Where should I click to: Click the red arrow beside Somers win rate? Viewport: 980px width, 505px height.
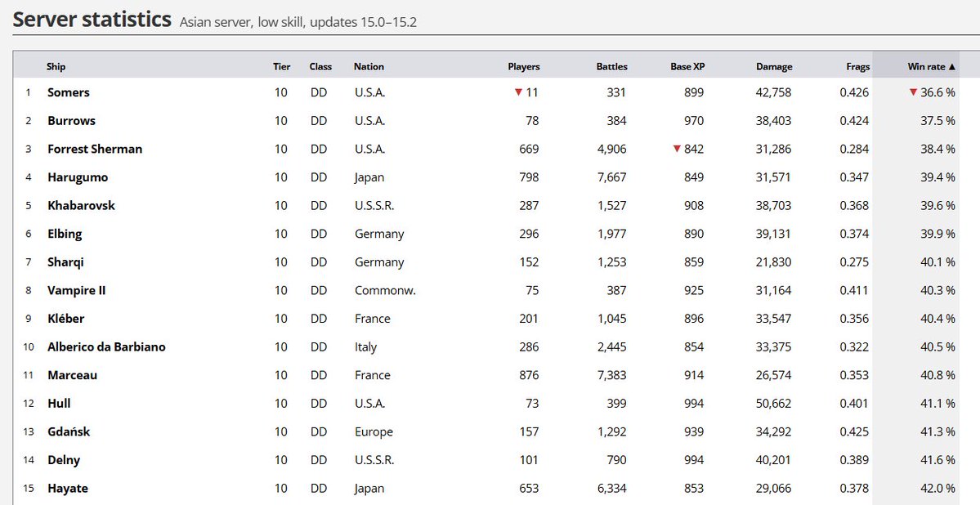click(913, 92)
